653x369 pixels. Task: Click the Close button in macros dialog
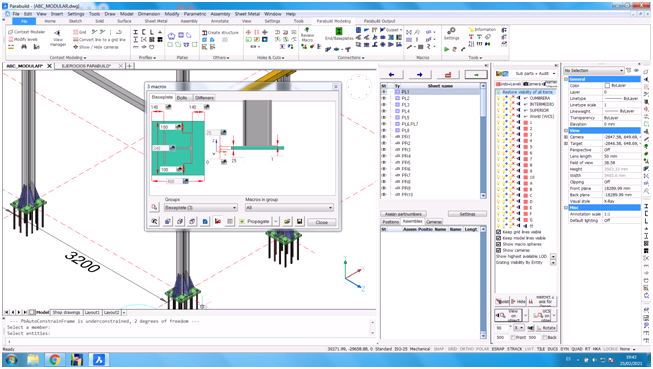click(x=322, y=222)
